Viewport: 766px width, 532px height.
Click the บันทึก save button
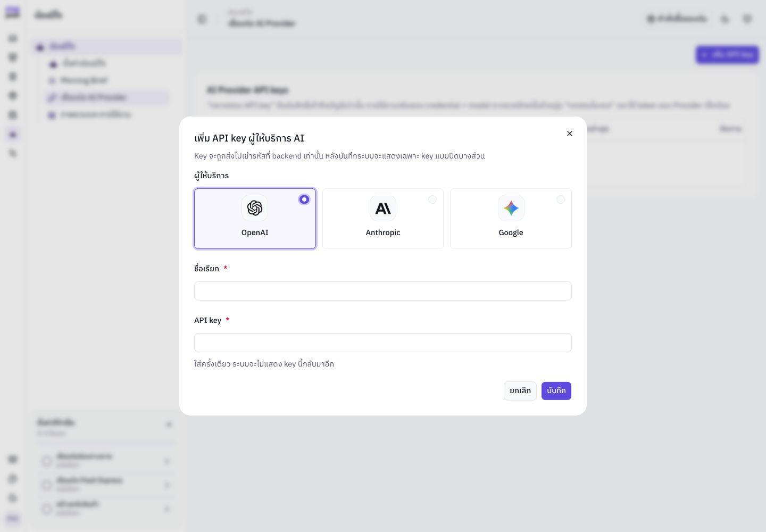point(556,391)
